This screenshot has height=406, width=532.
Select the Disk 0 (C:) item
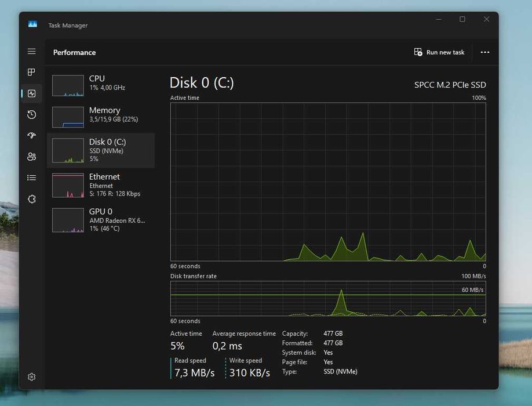coord(101,150)
